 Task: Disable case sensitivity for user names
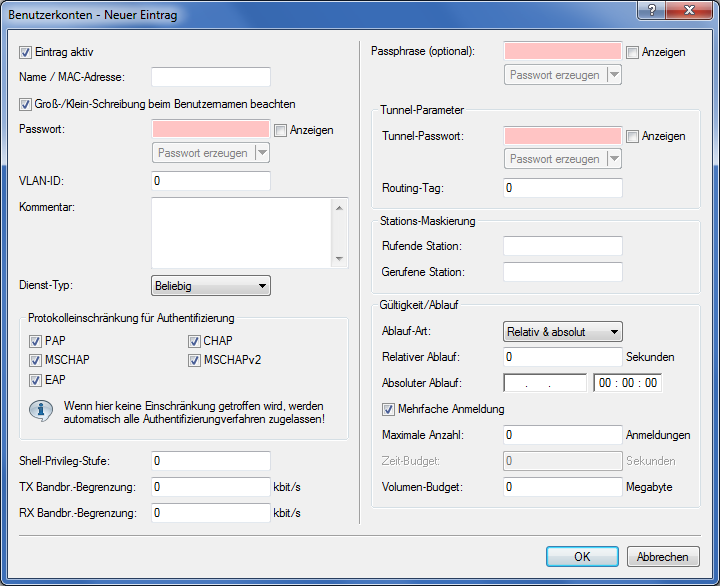pyautogui.click(x=26, y=103)
